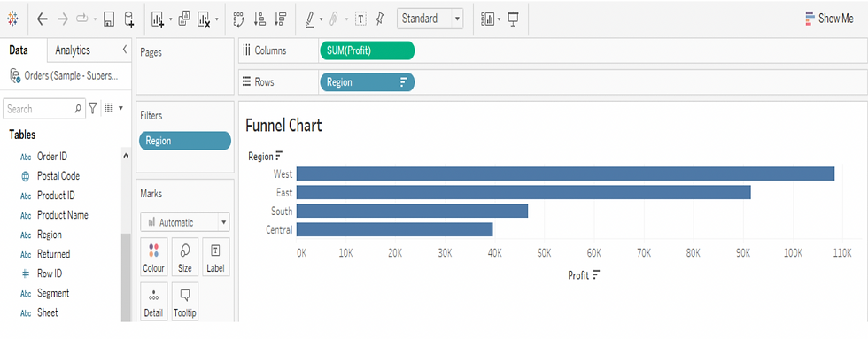
Task: Select the East bar in chart
Action: click(x=523, y=192)
